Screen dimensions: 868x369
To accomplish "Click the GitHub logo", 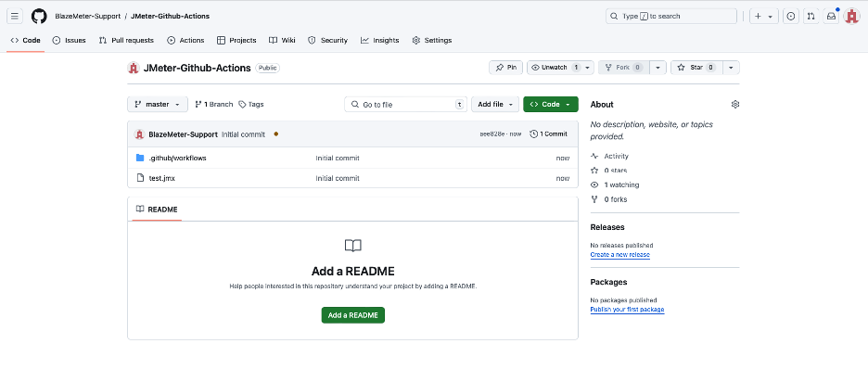I will (39, 16).
